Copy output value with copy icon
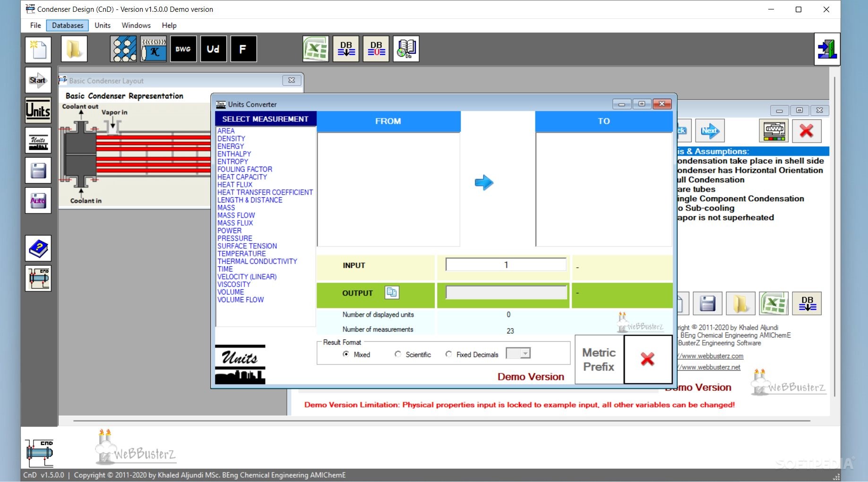This screenshot has height=482, width=868. (x=392, y=293)
